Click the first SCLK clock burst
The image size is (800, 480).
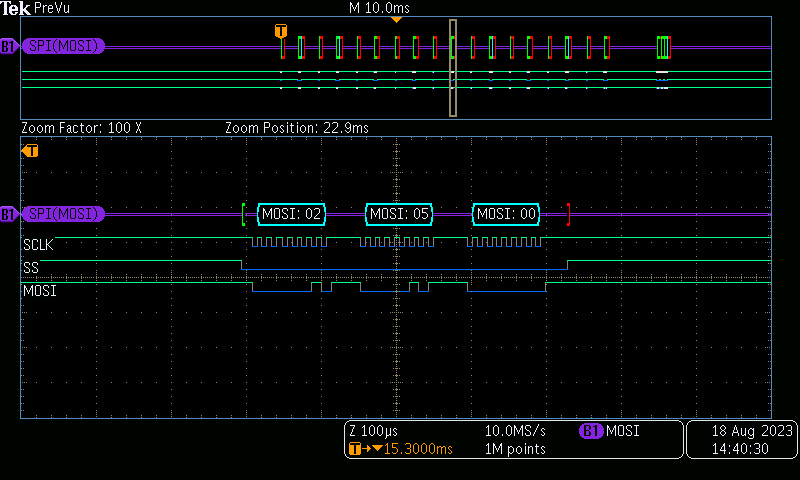289,242
